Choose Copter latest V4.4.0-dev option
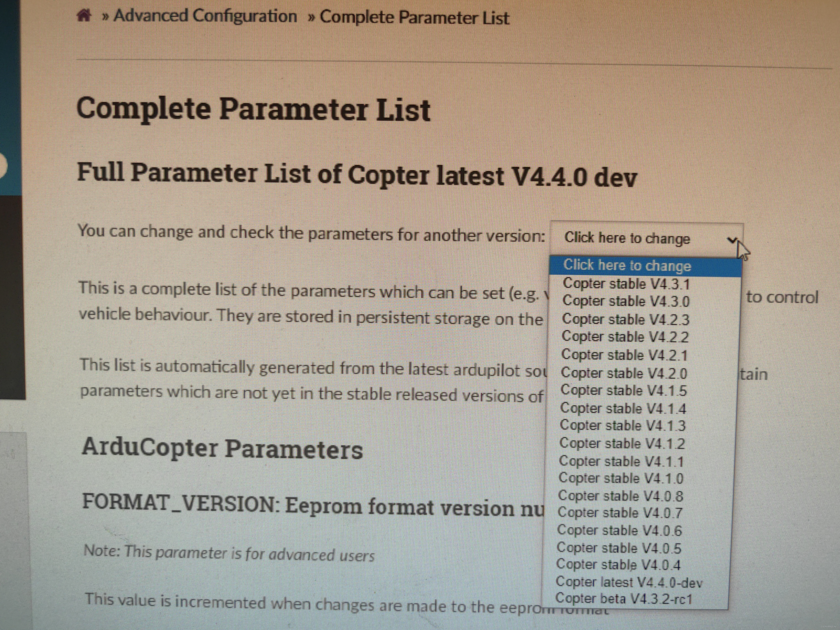The width and height of the screenshot is (840, 630). (x=629, y=582)
